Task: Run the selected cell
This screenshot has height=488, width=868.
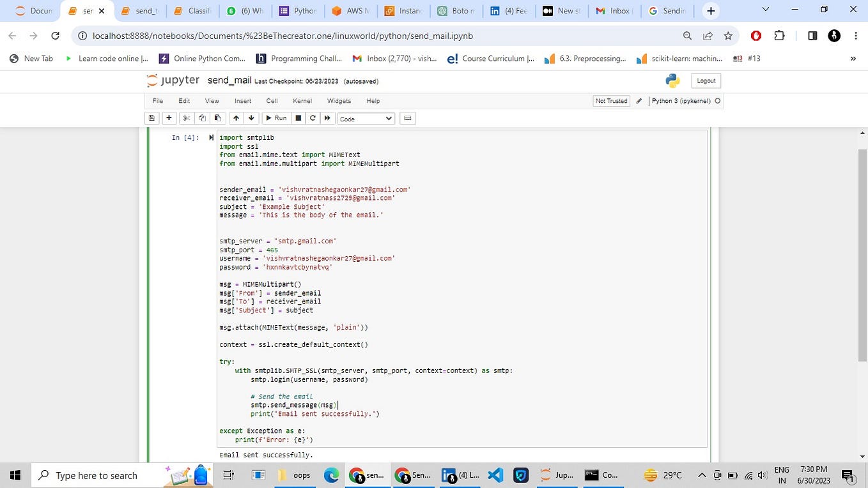Action: point(277,118)
